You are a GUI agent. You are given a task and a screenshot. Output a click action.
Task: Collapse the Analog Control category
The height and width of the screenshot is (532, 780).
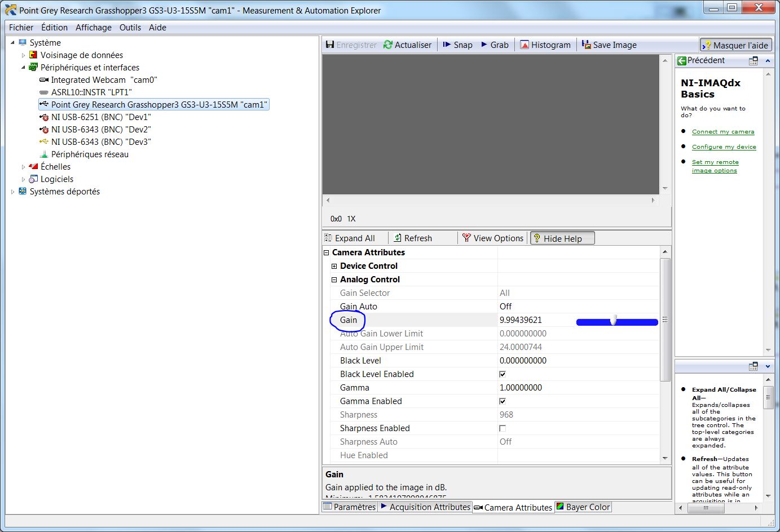pyautogui.click(x=334, y=280)
